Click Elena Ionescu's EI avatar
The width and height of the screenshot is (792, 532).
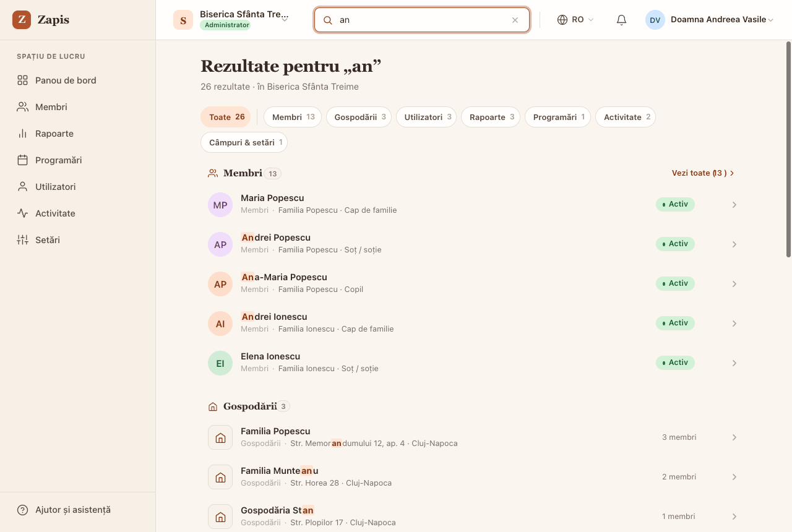click(x=220, y=363)
